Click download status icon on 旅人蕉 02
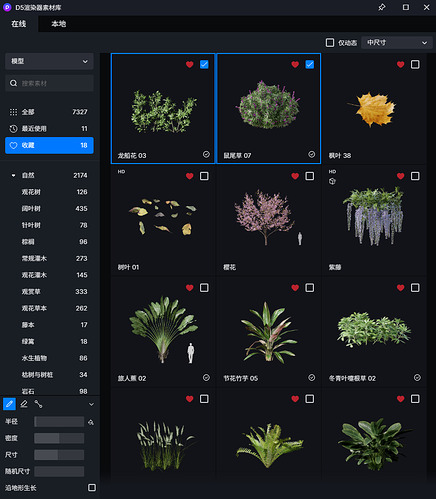This screenshot has width=436, height=499. coord(206,378)
